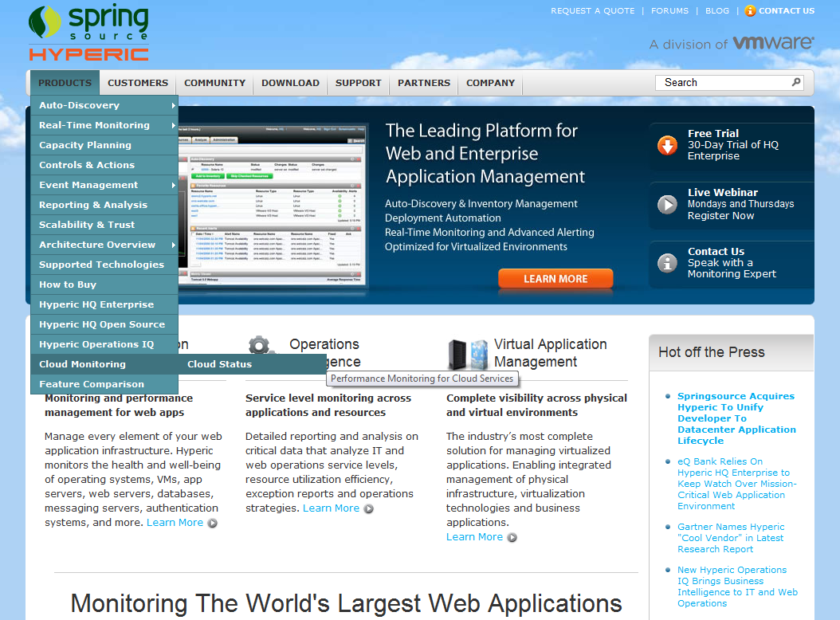Open the Support menu
Screen dimensions: 840x620
coord(359,83)
